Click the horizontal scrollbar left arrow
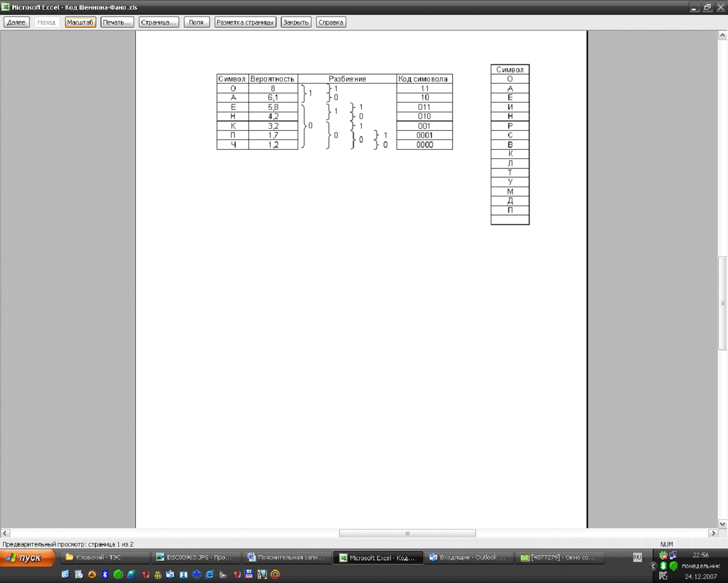Viewport: 728px width, 583px height. tap(6, 533)
